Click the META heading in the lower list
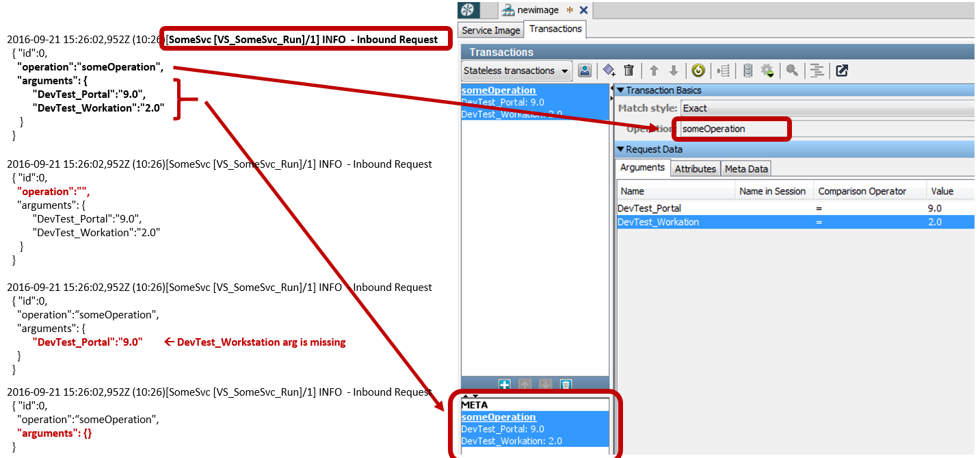The image size is (980, 458). [x=475, y=405]
